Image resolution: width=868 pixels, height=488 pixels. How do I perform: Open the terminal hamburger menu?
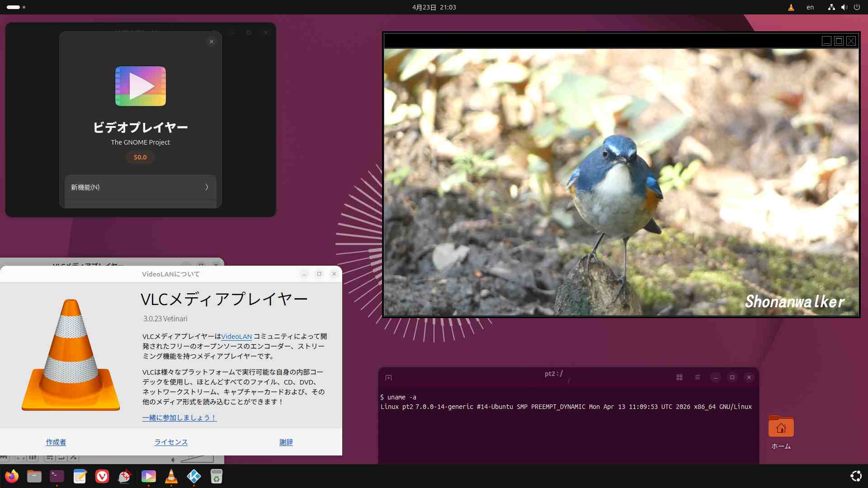pyautogui.click(x=697, y=377)
